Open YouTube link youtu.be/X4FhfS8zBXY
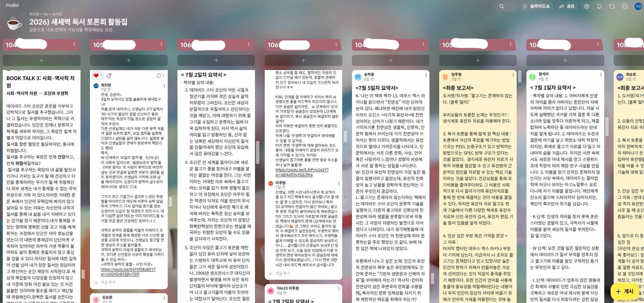The width and height of the screenshot is (644, 303). point(128,272)
